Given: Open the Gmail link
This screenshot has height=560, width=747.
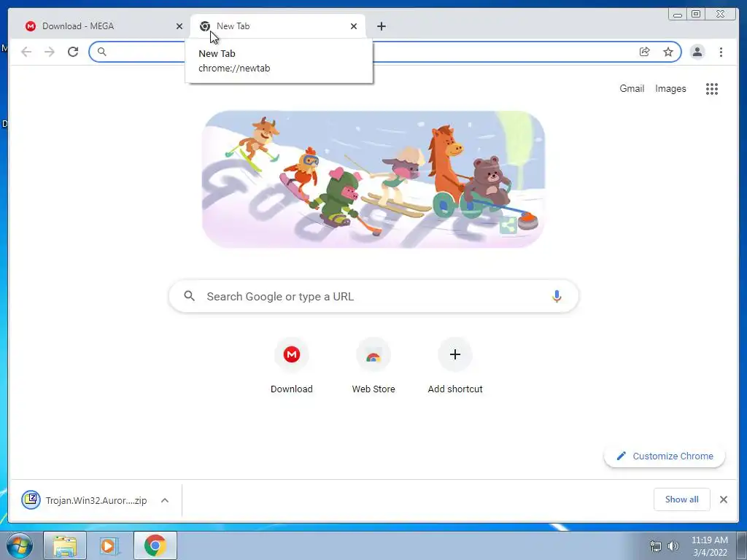Looking at the screenshot, I should tap(632, 88).
